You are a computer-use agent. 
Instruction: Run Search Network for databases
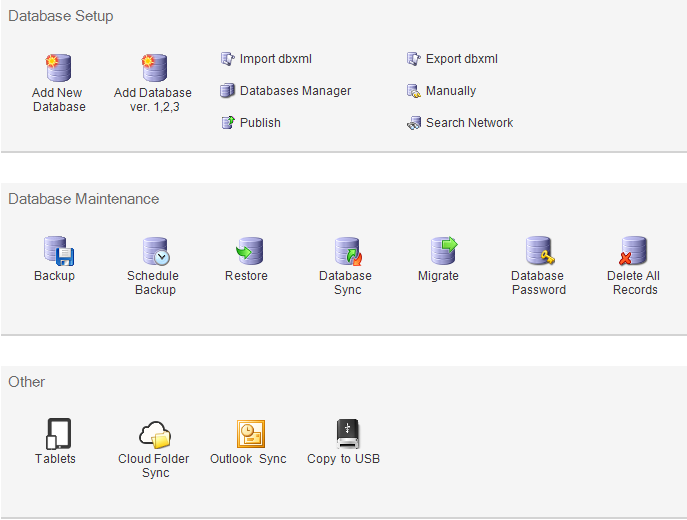469,123
